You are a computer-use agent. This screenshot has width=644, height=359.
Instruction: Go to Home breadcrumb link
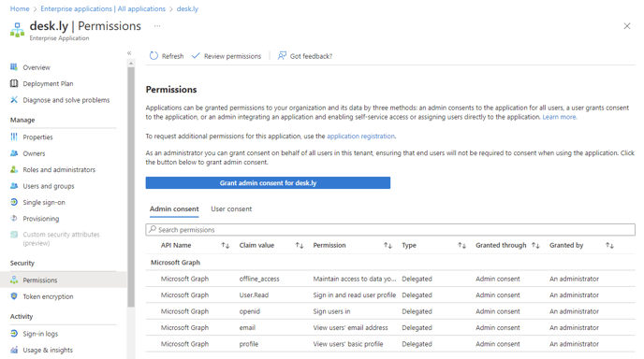click(20, 8)
